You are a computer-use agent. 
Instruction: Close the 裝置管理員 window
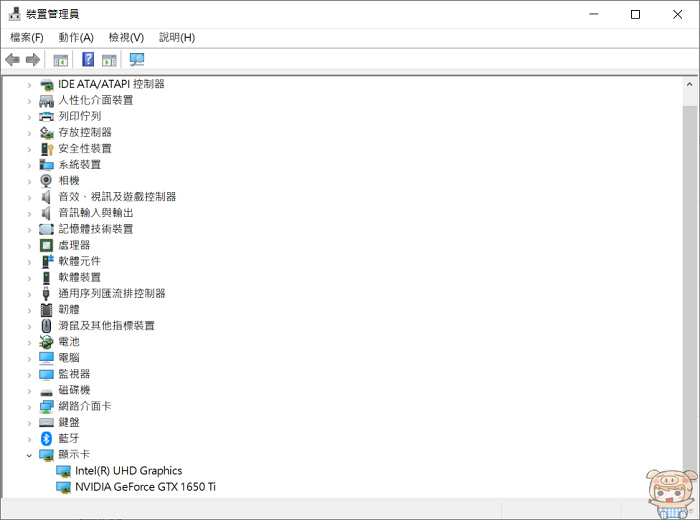click(x=677, y=14)
